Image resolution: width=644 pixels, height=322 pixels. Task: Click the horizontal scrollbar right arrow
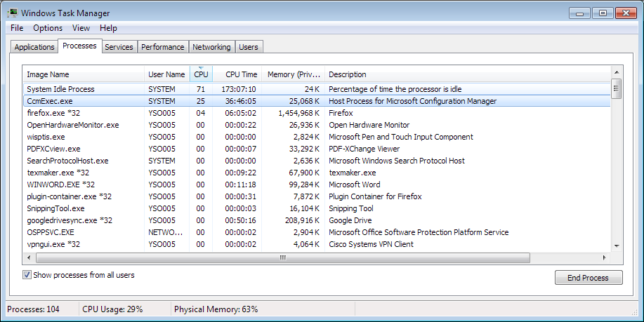[x=604, y=257]
